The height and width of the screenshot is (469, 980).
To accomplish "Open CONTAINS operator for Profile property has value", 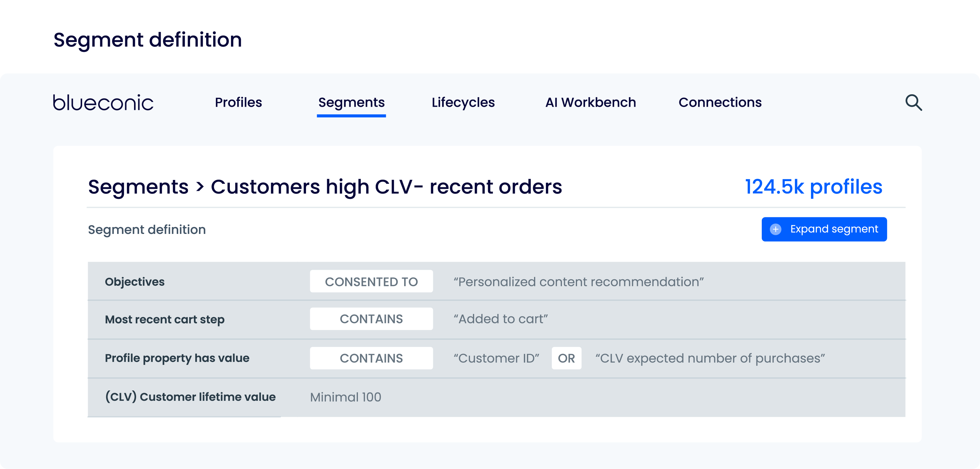I will (371, 358).
